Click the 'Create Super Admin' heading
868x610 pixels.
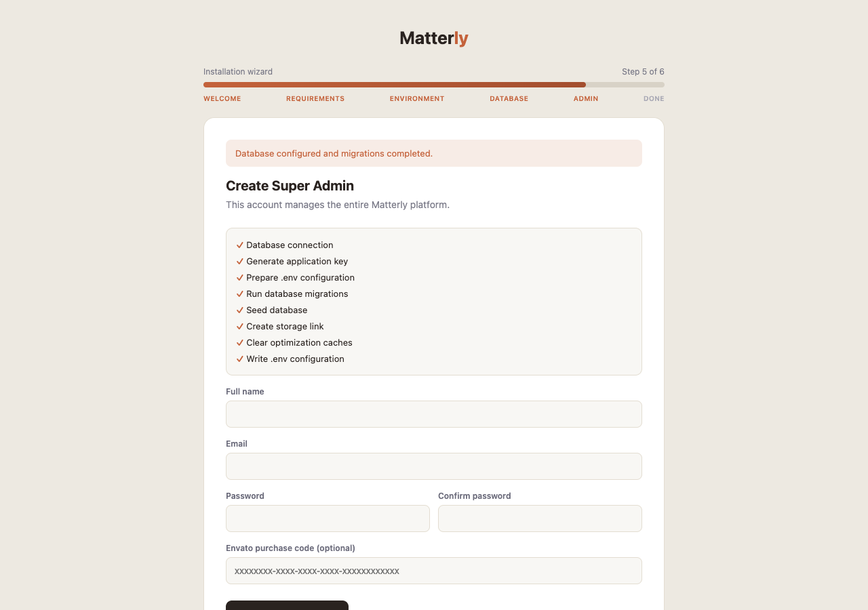tap(290, 186)
